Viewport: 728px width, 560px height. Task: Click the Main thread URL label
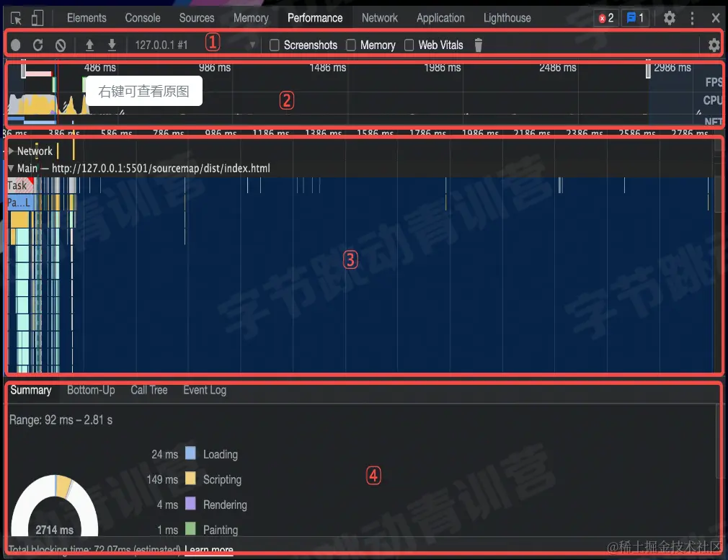(161, 168)
